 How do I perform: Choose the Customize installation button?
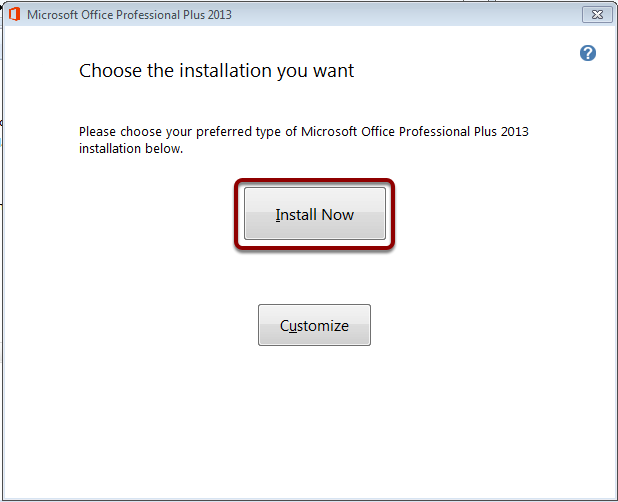(x=314, y=325)
